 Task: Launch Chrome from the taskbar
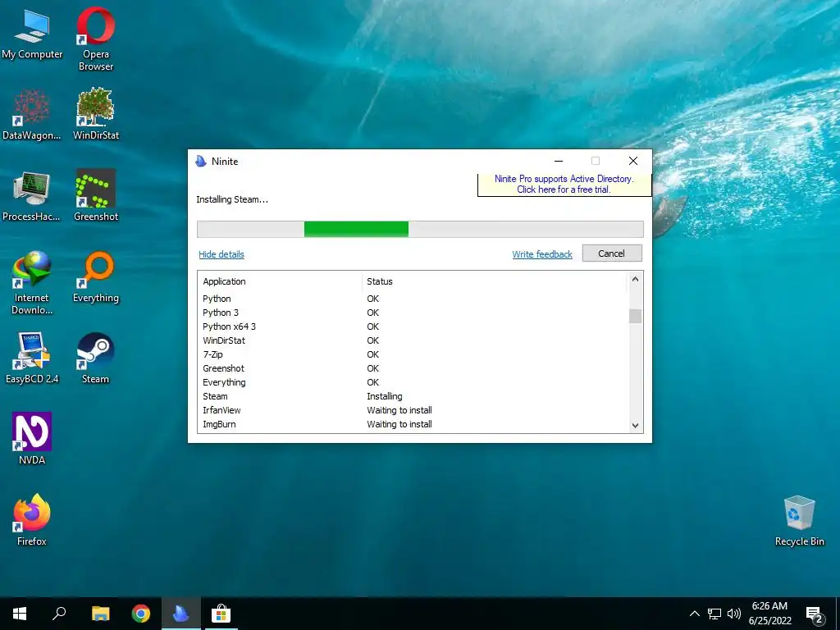141,614
